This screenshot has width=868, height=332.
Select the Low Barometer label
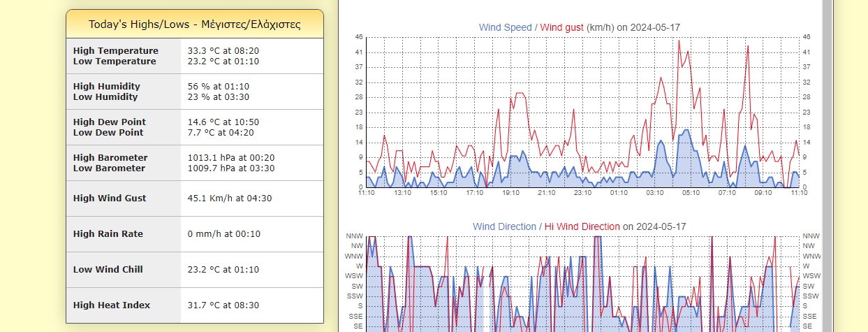110,168
